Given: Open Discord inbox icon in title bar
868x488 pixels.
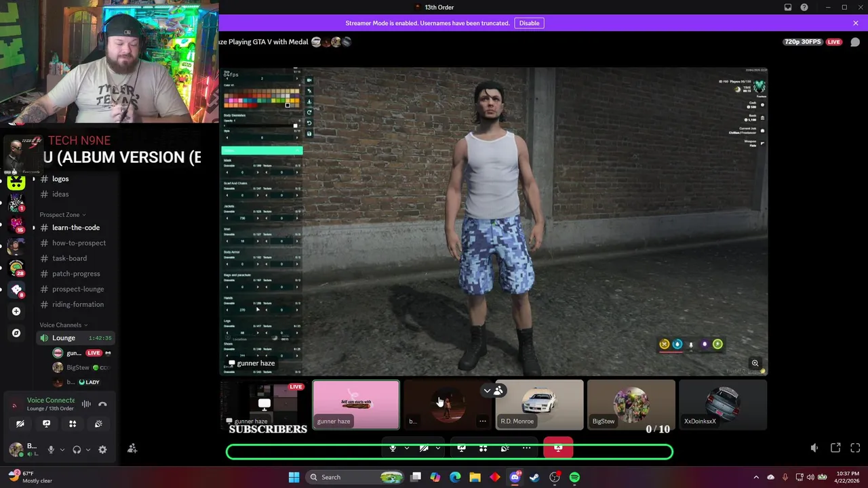Looking at the screenshot, I should click(788, 7).
